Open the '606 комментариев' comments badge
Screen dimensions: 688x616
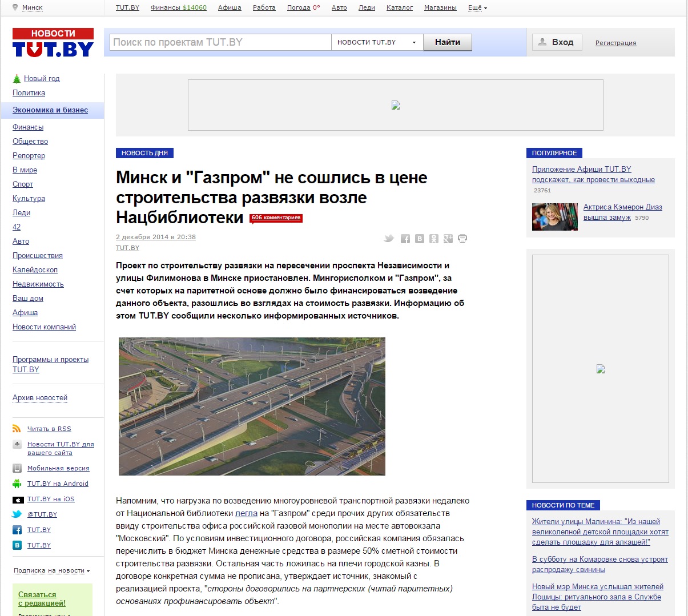pyautogui.click(x=276, y=218)
